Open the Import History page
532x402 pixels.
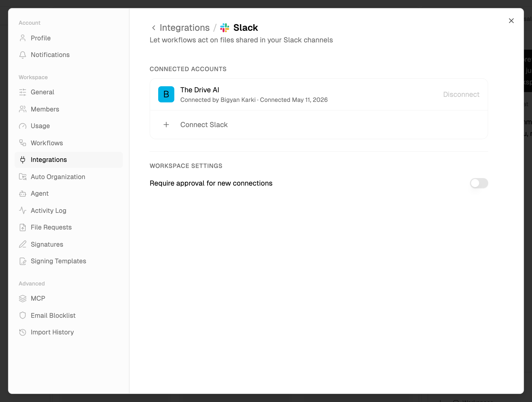pos(69,332)
